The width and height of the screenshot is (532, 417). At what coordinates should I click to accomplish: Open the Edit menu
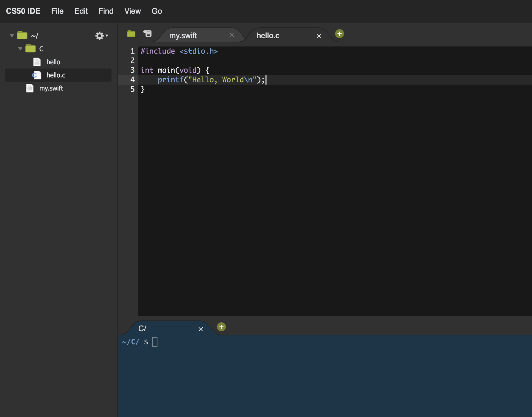[x=81, y=11]
